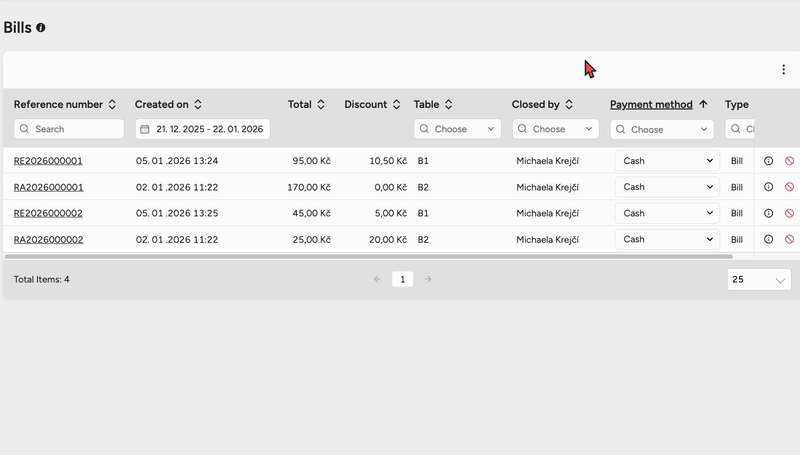Viewport: 800px width, 455px height.
Task: Expand the page size dropdown showing 25
Action: pos(759,280)
